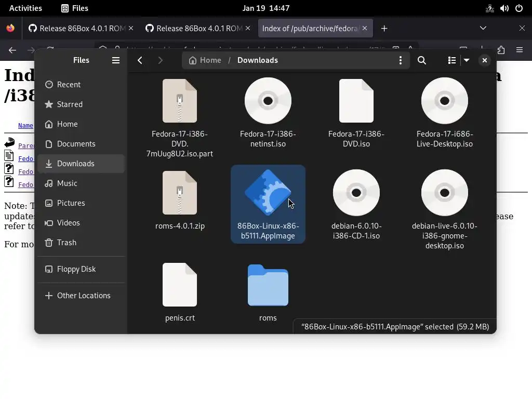Open Floppy Disk in Files sidebar
The height and width of the screenshot is (399, 532).
point(81,269)
